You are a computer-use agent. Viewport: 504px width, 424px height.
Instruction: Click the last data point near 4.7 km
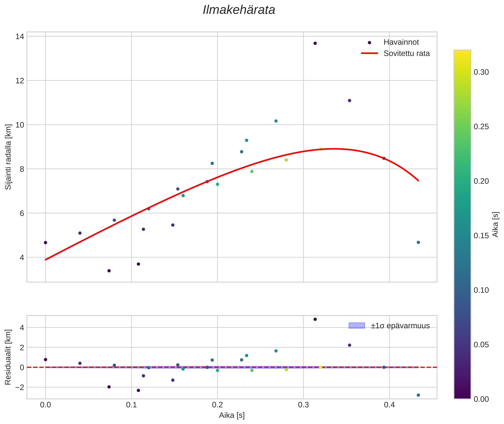(x=418, y=242)
